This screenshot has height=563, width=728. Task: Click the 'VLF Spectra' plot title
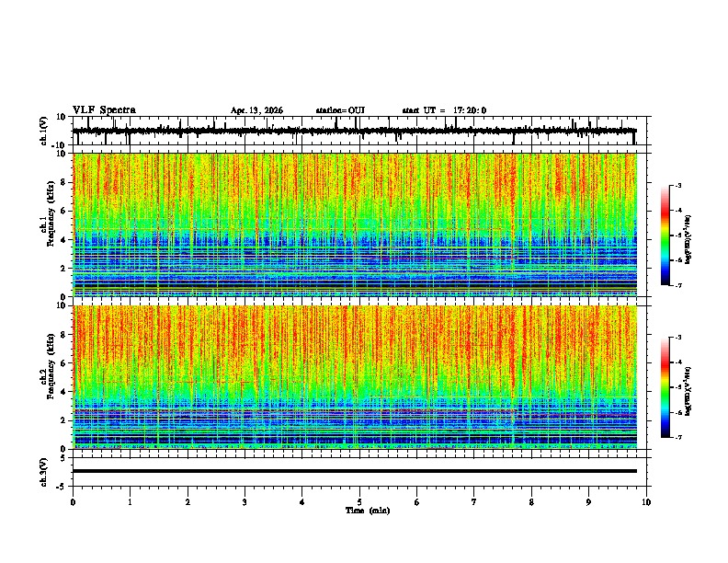pos(104,110)
